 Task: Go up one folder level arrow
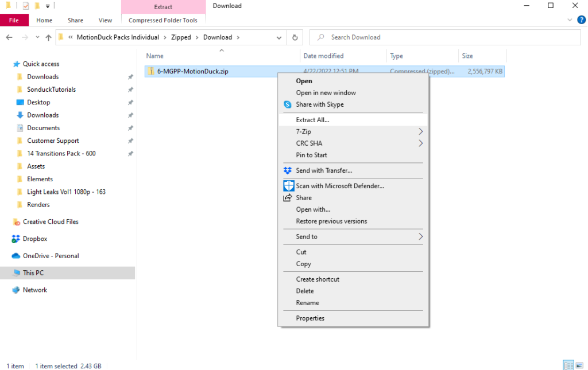coord(48,37)
